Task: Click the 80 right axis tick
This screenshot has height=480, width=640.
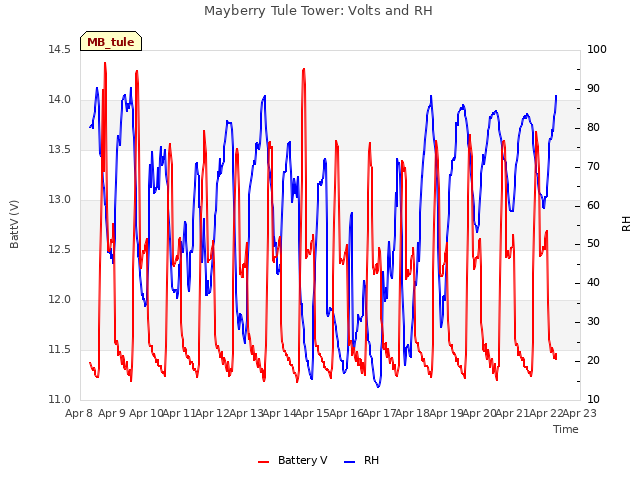Action: (593, 127)
